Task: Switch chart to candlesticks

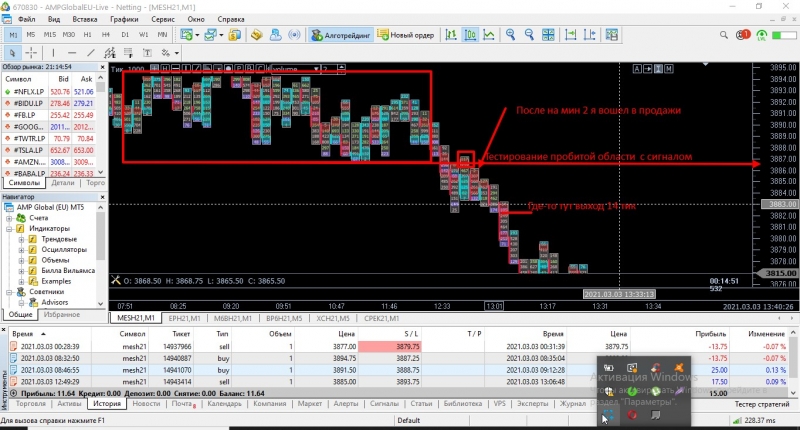Action: tap(470, 35)
